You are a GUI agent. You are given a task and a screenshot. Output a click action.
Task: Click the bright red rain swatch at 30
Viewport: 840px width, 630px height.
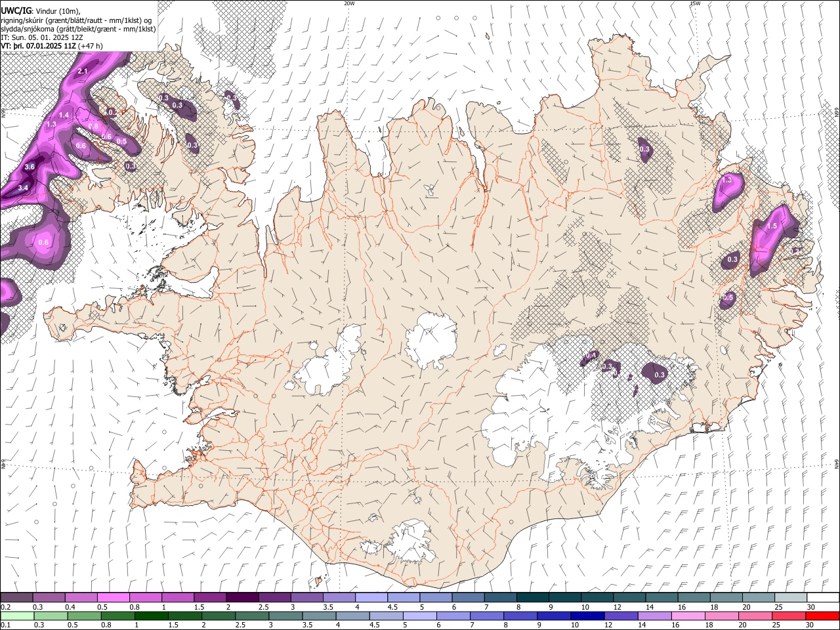pyautogui.click(x=822, y=616)
